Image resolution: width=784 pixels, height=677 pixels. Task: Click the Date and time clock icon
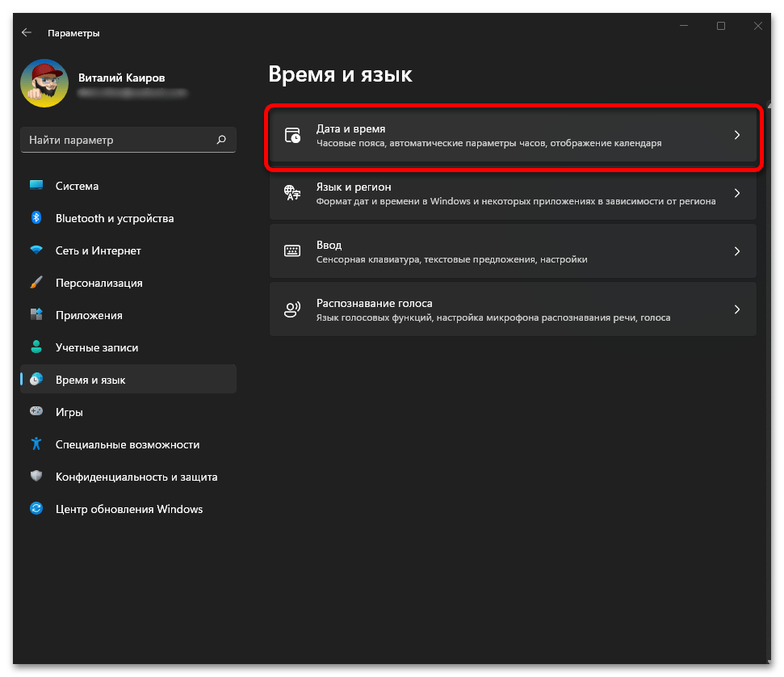(292, 136)
